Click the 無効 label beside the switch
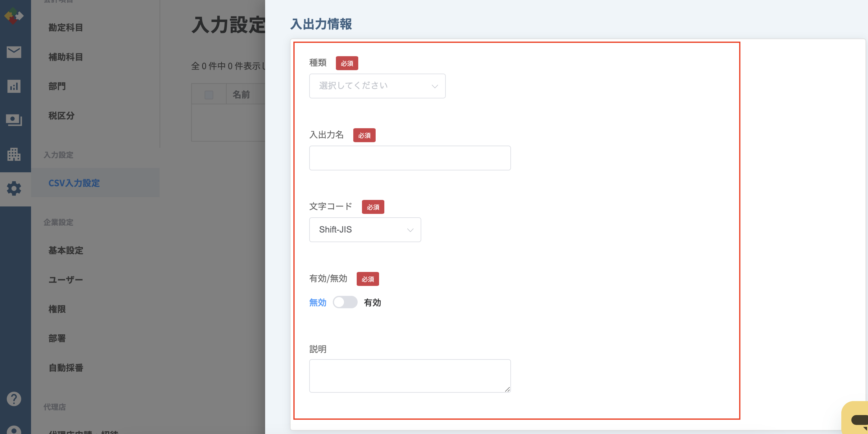The width and height of the screenshot is (868, 434). [318, 303]
